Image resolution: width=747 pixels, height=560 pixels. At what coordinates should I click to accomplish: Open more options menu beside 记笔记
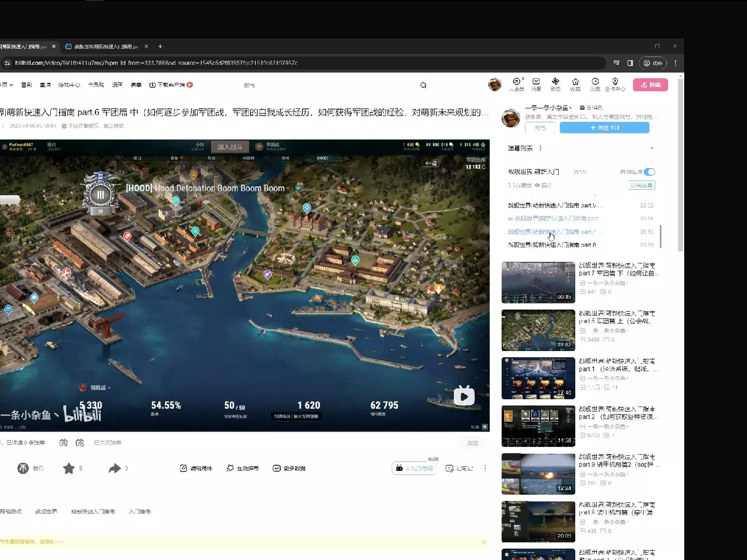tap(485, 468)
